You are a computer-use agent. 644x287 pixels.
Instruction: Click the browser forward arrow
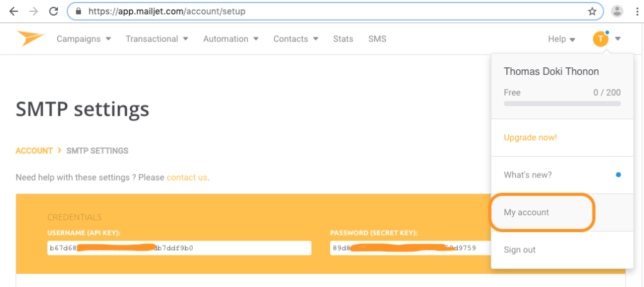[33, 11]
